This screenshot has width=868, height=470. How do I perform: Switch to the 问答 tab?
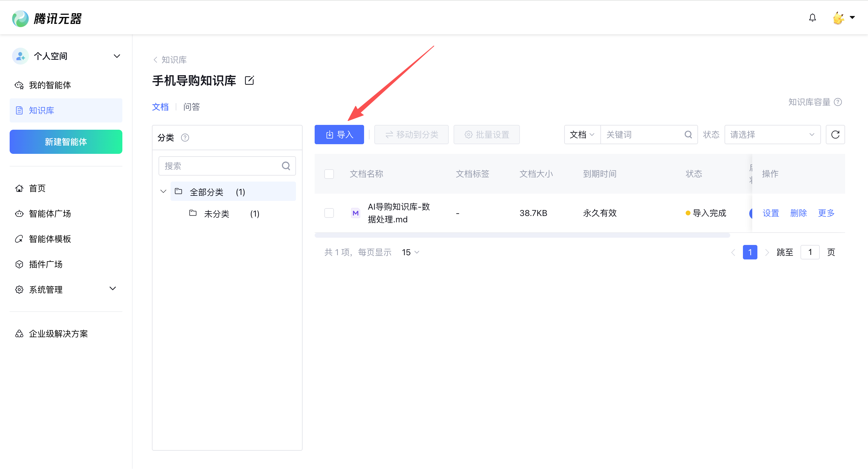191,107
